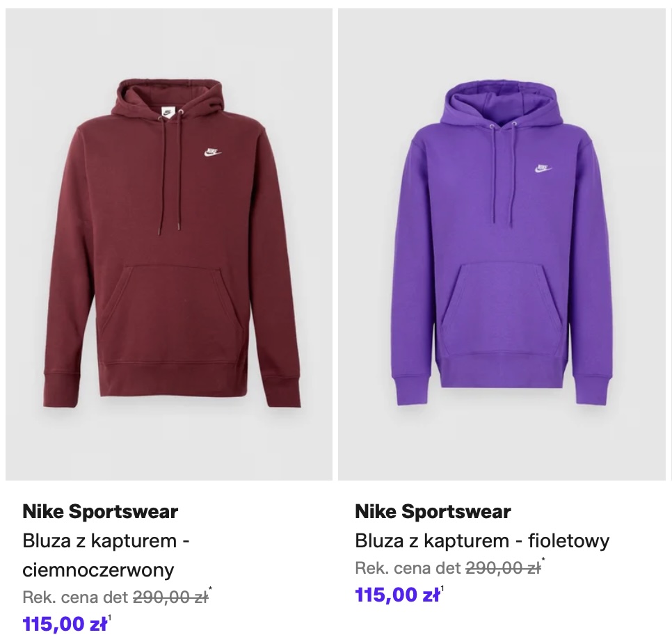Click the asterisk after purple hoodie's crossed-out price

tap(543, 561)
